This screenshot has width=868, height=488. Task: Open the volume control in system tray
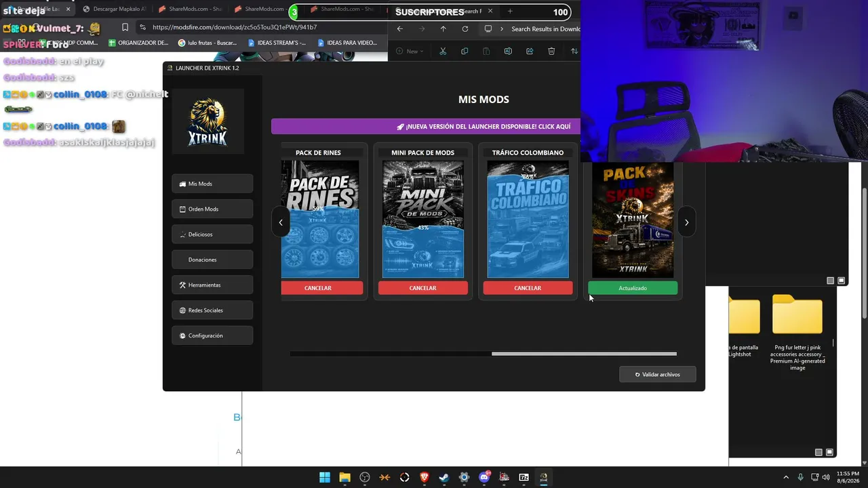pos(826,477)
